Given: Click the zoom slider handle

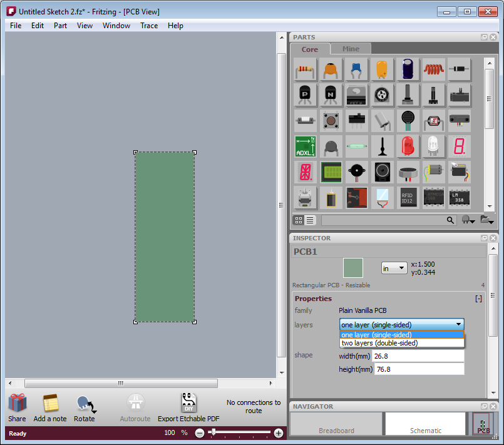Looking at the screenshot, I should point(213,432).
